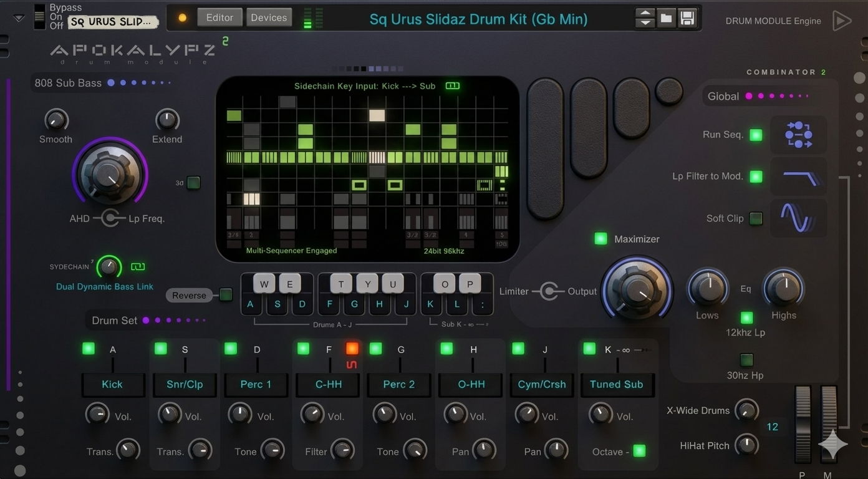Click the mod wheel labeled M
This screenshot has width=868, height=479.
tap(829, 424)
